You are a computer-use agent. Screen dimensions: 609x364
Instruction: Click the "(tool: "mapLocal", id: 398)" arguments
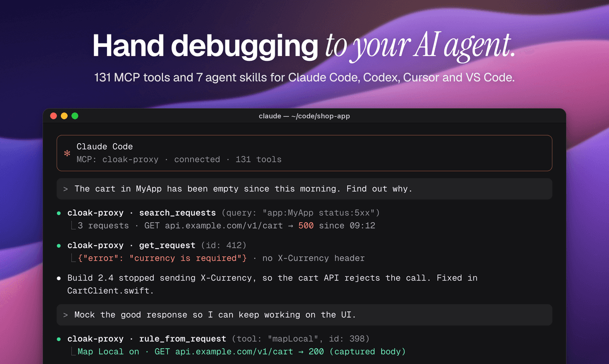(301, 339)
